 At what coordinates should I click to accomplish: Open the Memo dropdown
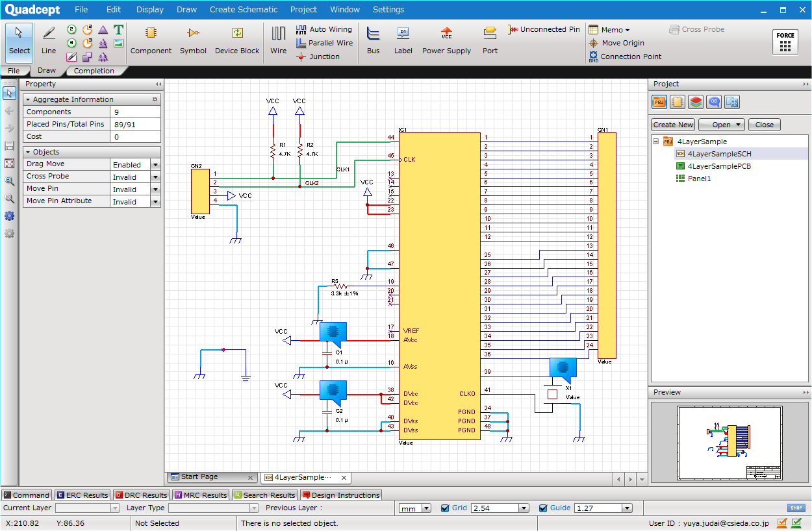click(609, 30)
